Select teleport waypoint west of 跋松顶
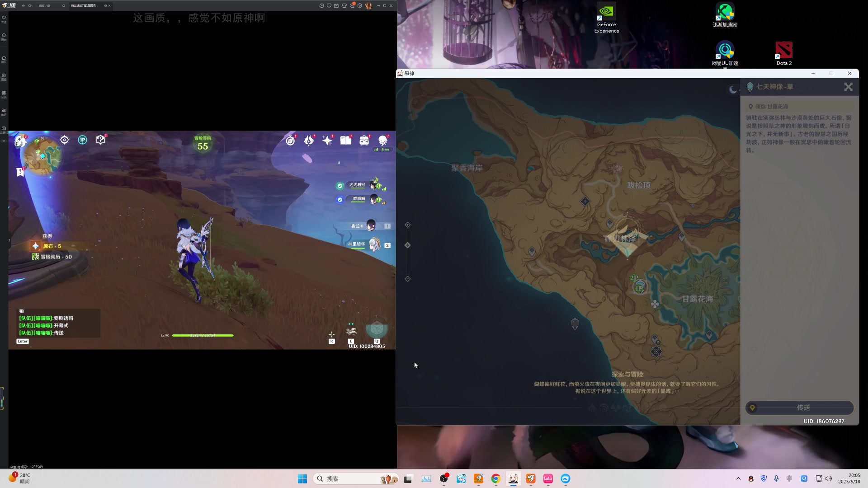 [585, 201]
